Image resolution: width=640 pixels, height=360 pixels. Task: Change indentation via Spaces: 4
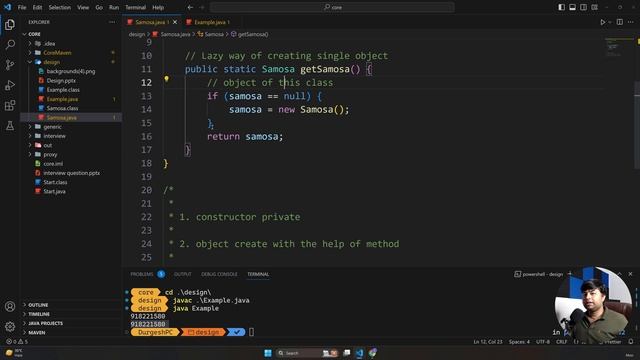[x=519, y=342]
